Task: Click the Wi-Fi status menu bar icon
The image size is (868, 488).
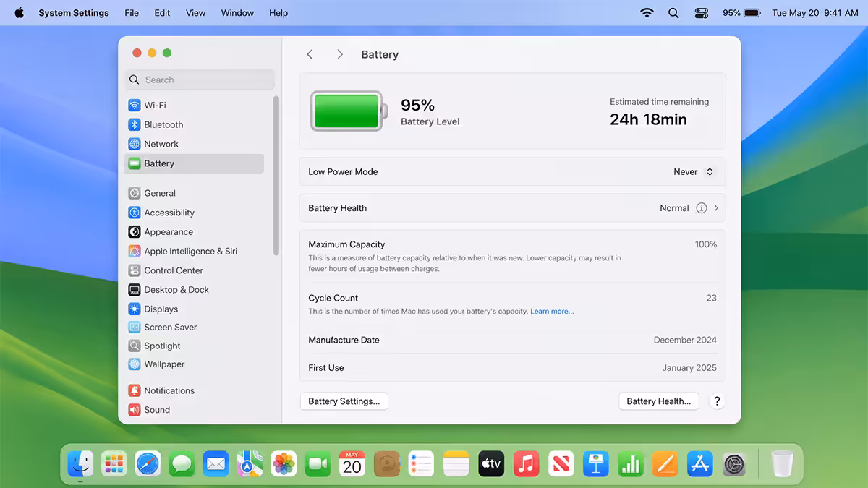Action: [x=647, y=13]
